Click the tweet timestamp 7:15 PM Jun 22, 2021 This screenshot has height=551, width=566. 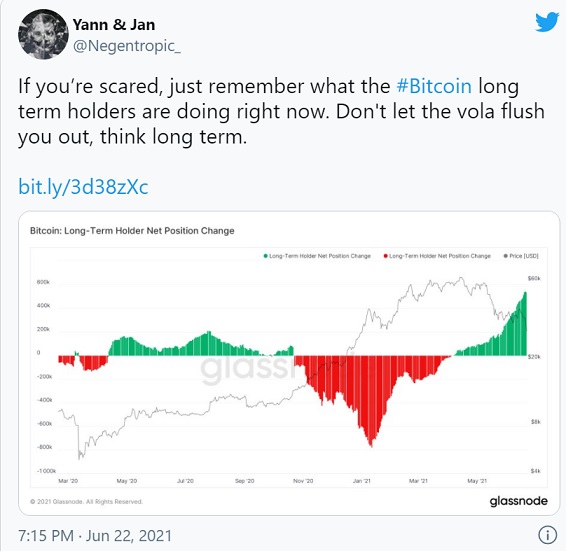95,535
